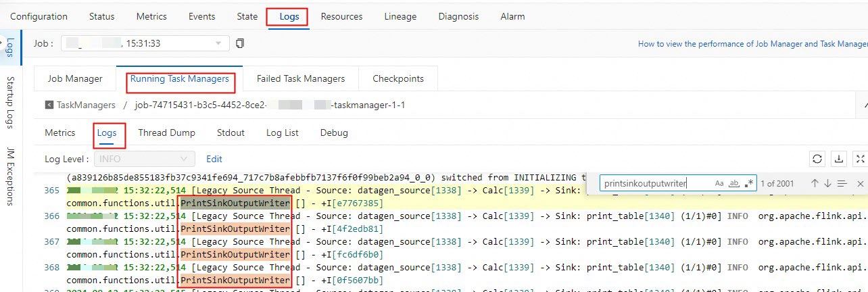Open the Log Level dropdown
This screenshot has width=868, height=292.
[x=145, y=159]
